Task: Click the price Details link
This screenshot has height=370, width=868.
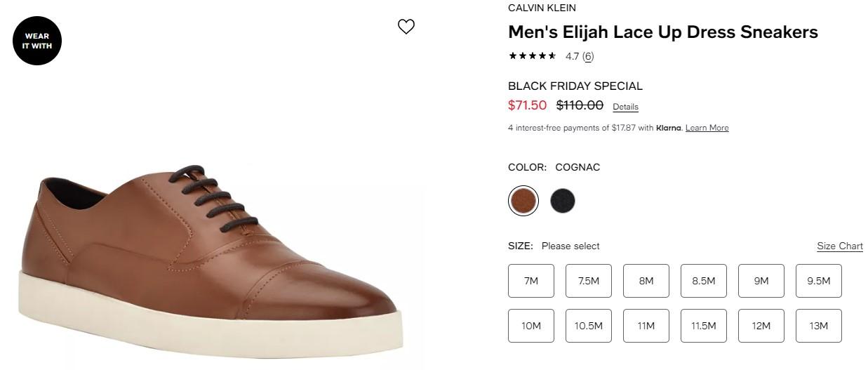Action: (625, 107)
